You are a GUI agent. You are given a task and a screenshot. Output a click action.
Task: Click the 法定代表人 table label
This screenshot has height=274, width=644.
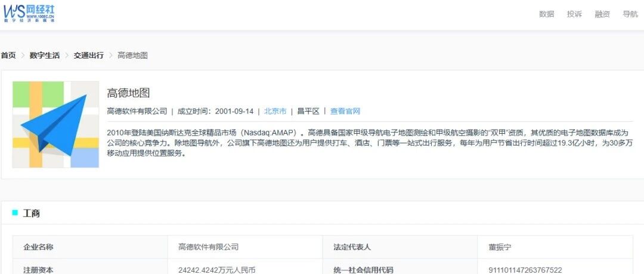[x=352, y=247]
